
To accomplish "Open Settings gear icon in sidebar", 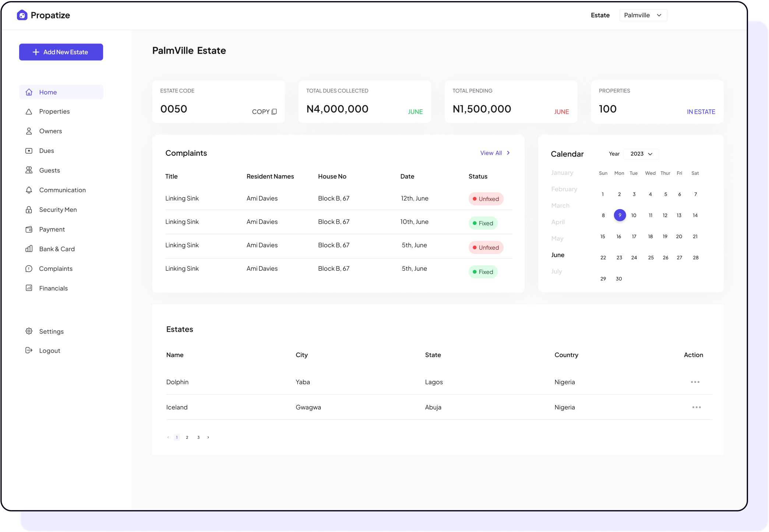I will coord(29,331).
